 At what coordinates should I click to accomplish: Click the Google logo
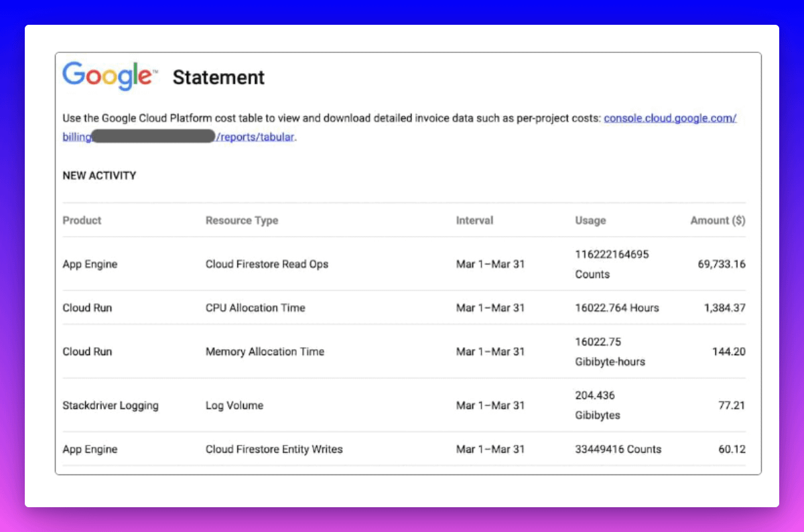tap(110, 76)
